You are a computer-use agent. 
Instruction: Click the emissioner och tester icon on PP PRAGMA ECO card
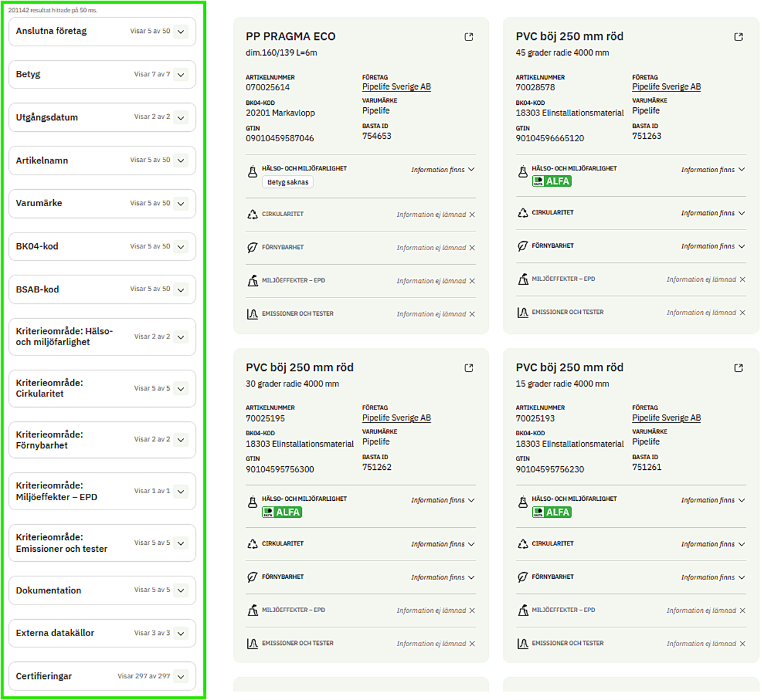tap(253, 314)
